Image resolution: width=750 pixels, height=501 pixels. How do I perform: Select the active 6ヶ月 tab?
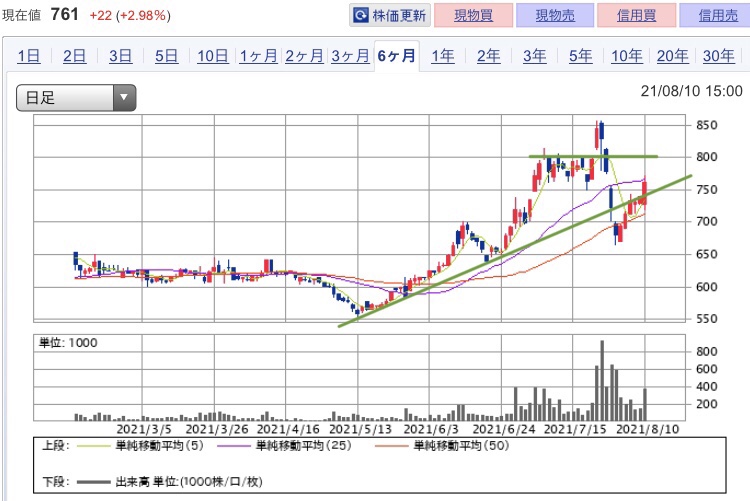(397, 56)
